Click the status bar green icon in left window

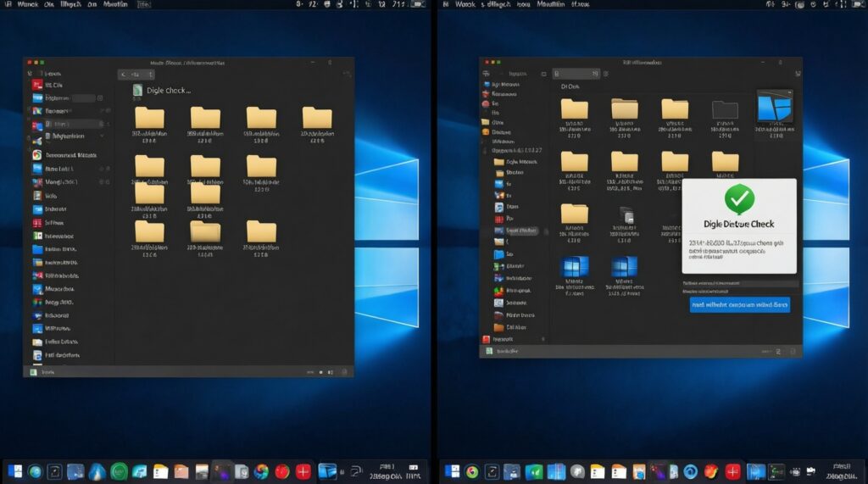[34, 371]
